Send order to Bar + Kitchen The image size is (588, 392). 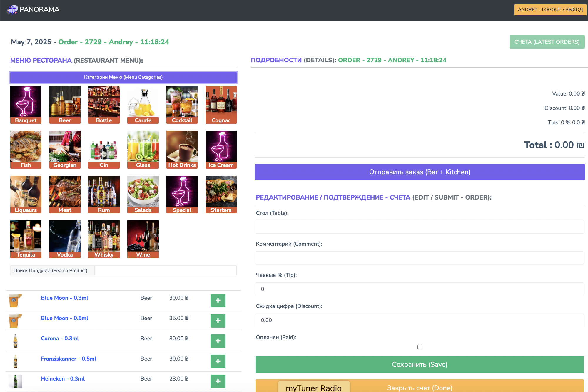point(419,172)
